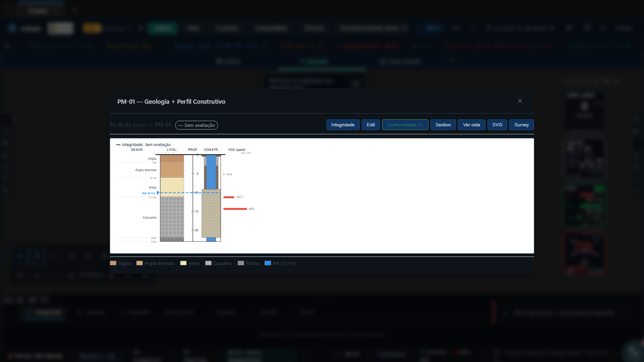Click the 'Areia' layer description label
This screenshot has height=362, width=644.
[x=152, y=188]
